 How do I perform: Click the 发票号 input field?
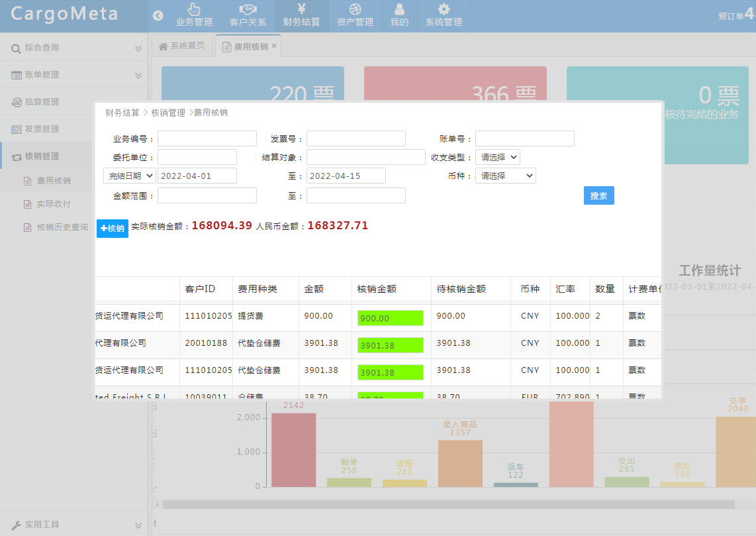[x=355, y=138]
